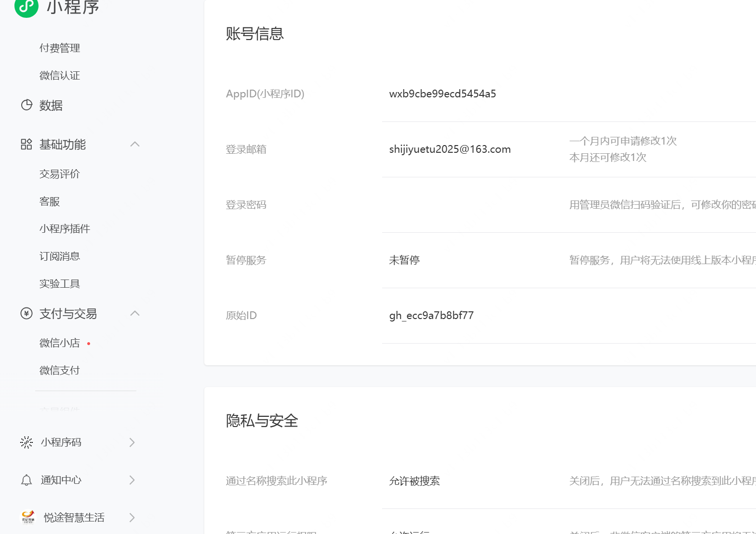Open 悦途智慧生活 account menu
This screenshot has width=756, height=534.
point(74,517)
